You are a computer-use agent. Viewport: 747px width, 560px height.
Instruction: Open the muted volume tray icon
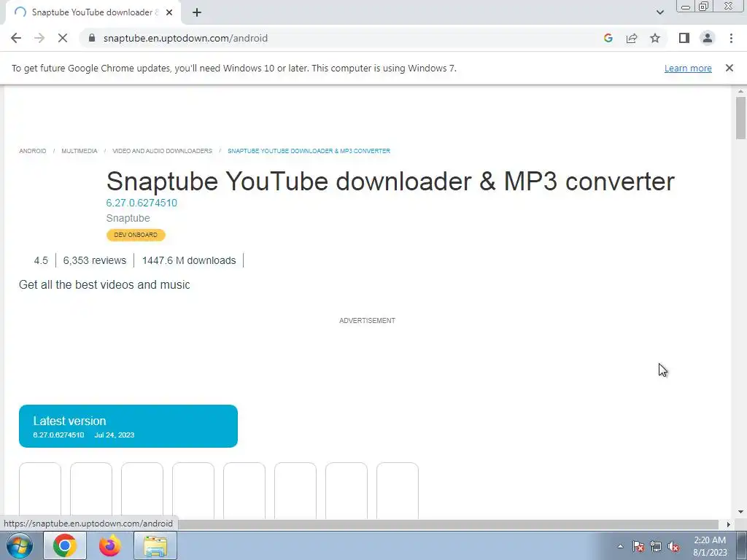(x=673, y=547)
